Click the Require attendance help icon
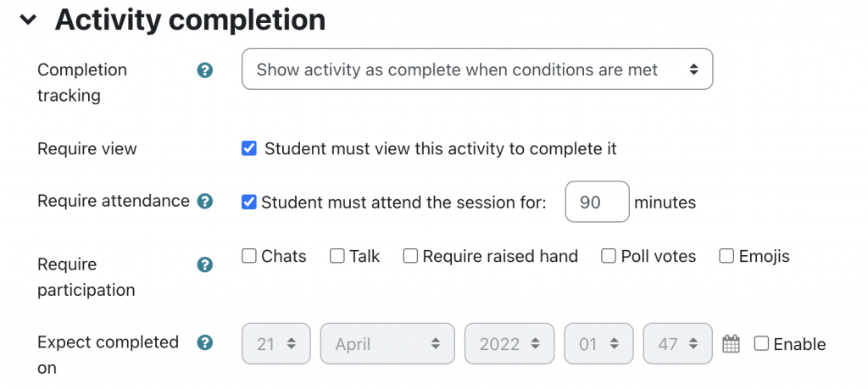The width and height of the screenshot is (868, 389). [x=204, y=202]
